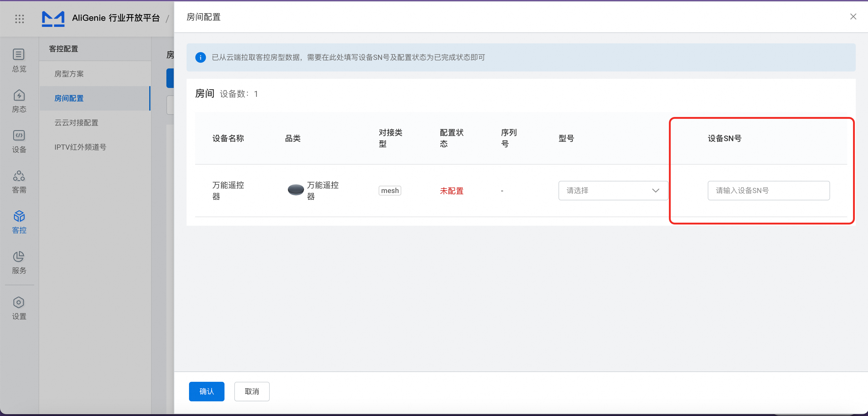This screenshot has height=416, width=868.
Task: Focus the 请输入设备SN号 input field
Action: (x=768, y=191)
